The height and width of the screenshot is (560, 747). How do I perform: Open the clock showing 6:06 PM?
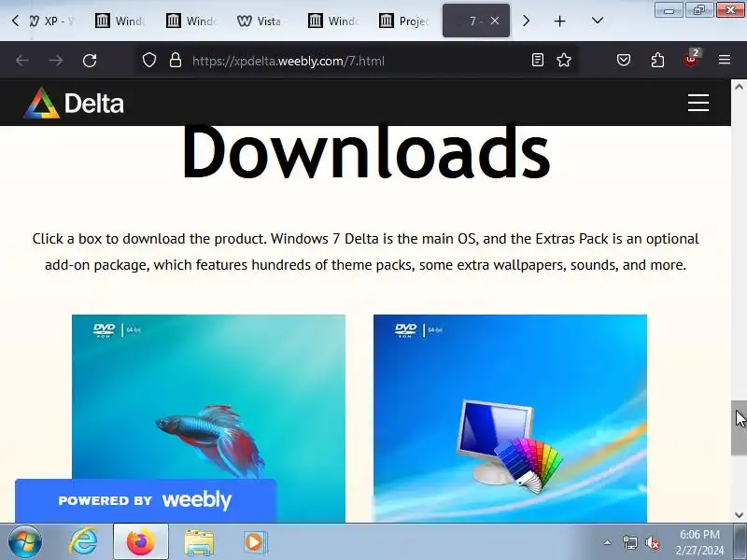pos(699,542)
